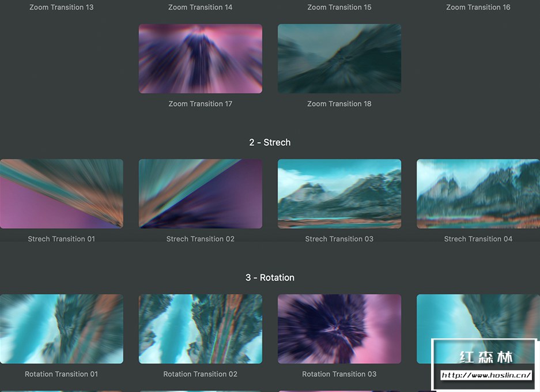Screen dimensions: 540x392
Task: Open the Strech Transition 01 preview
Action: (61, 194)
